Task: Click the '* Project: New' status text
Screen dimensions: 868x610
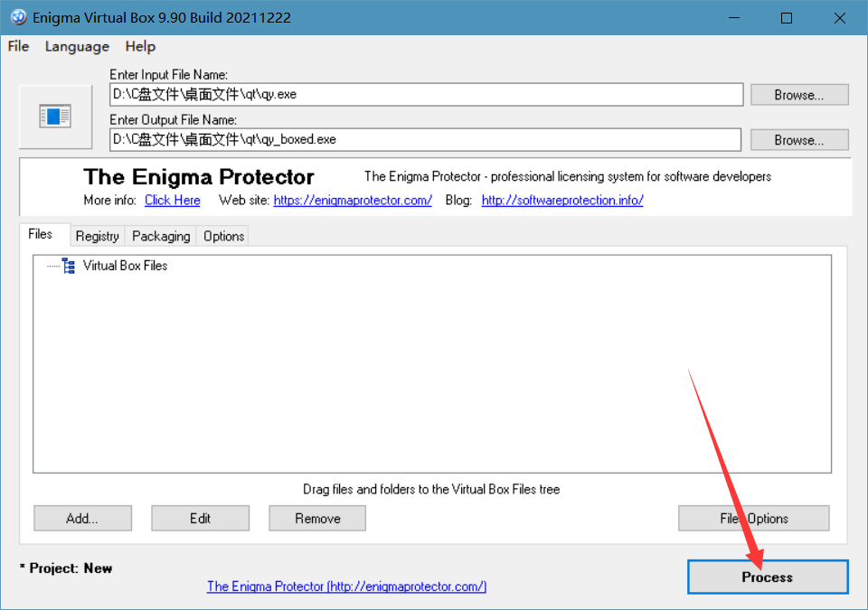Action: [66, 568]
